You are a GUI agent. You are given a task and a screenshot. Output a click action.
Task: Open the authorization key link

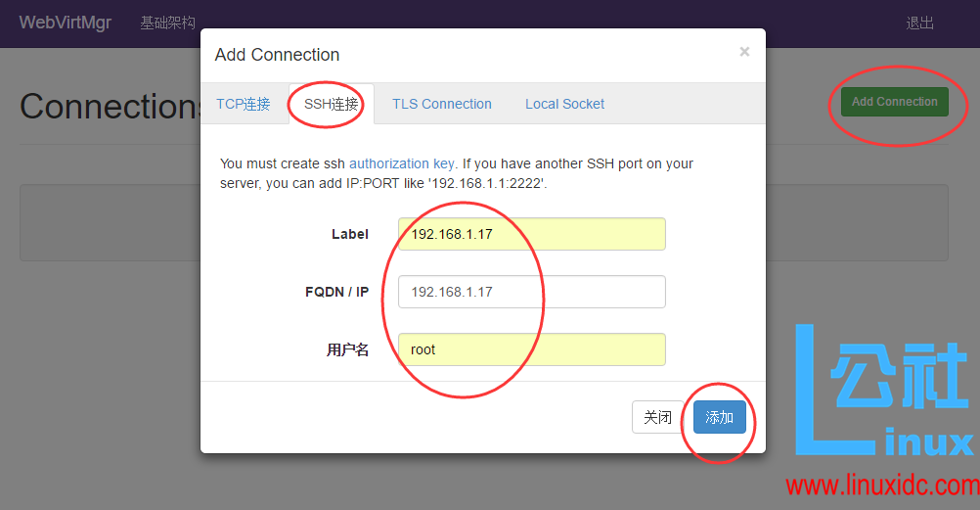click(401, 163)
